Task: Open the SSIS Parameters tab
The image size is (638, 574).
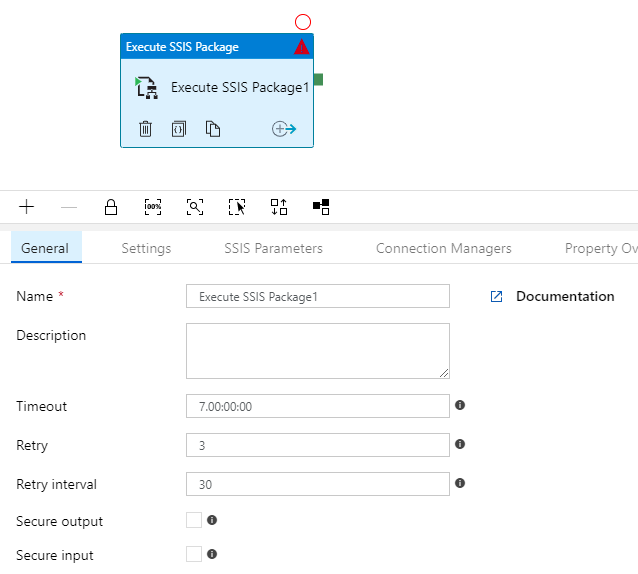Action: pos(273,248)
